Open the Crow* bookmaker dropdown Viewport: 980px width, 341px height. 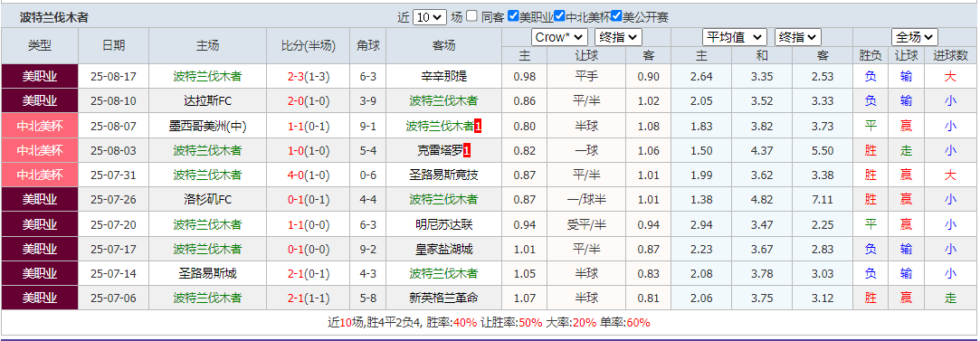pyautogui.click(x=559, y=37)
